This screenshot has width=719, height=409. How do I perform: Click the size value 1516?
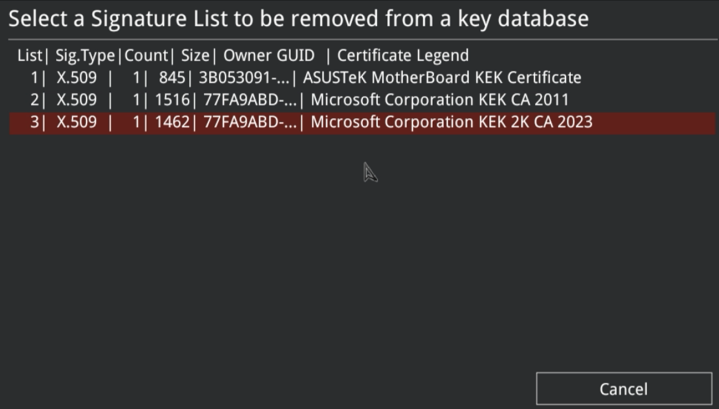196,100
